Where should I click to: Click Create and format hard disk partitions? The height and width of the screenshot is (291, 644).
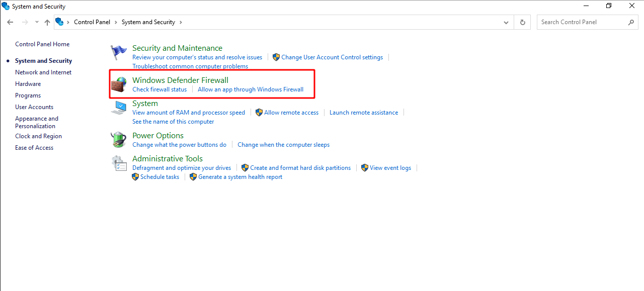click(x=300, y=168)
